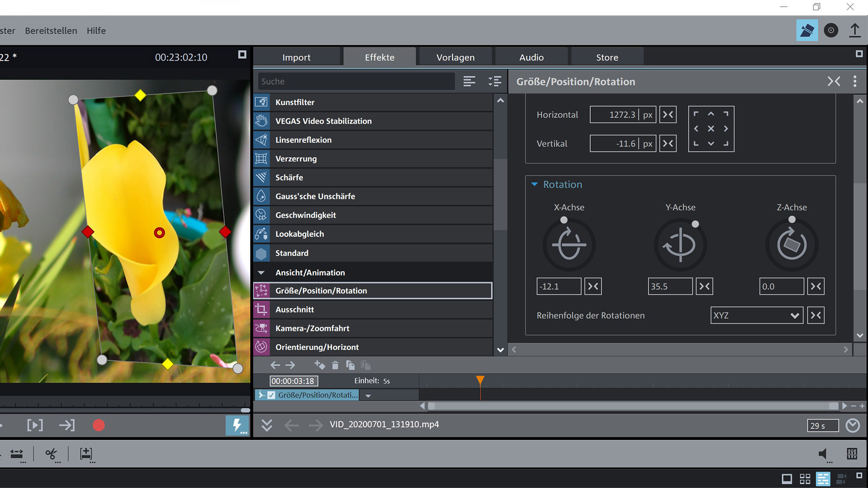Collapse the Rotation section
This screenshot has width=868, height=488.
pos(534,184)
